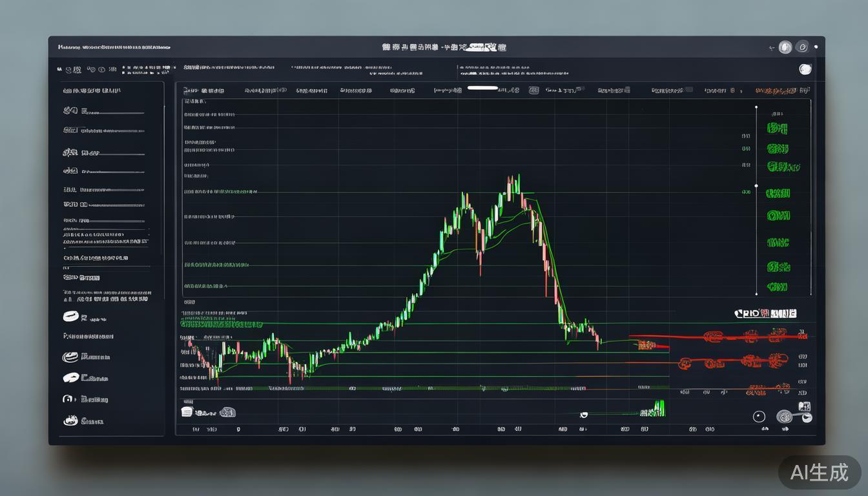Screen dimensions: 868x496
Task: Open the first dropdown in chart toolbar row
Action: click(203, 91)
